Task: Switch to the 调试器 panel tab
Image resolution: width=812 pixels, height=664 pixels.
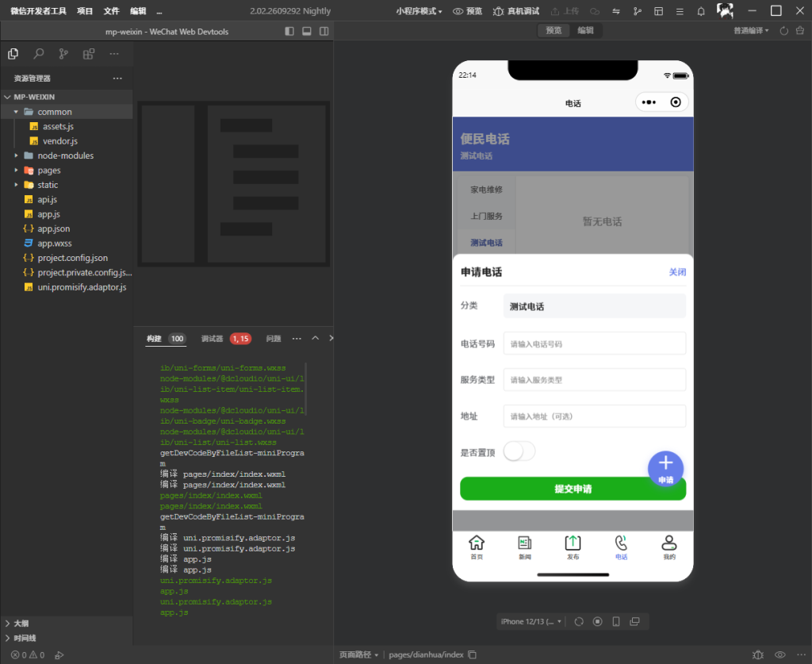Action: click(x=212, y=339)
